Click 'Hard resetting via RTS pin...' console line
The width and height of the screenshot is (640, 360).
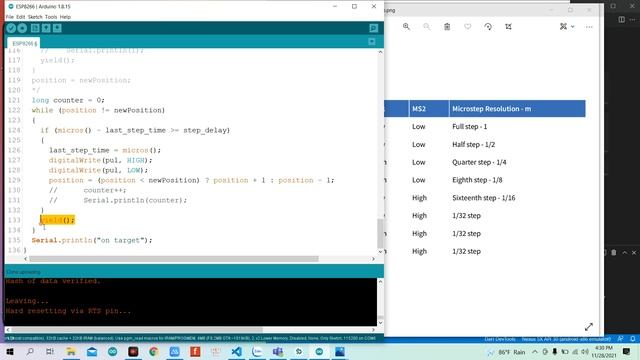(x=69, y=311)
